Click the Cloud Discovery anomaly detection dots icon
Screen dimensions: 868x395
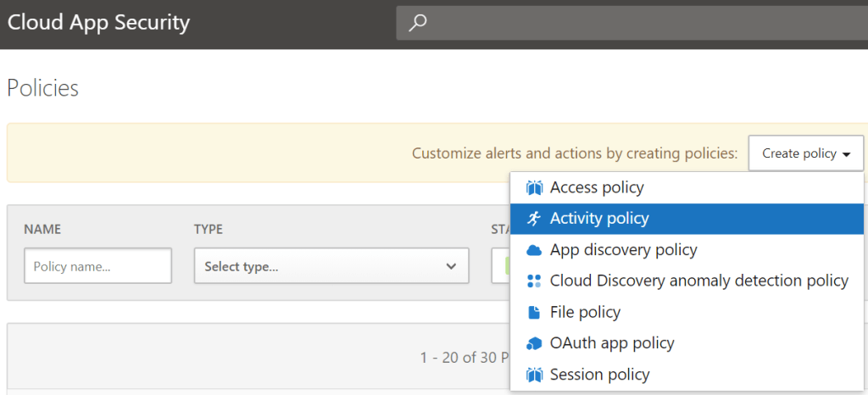534,281
